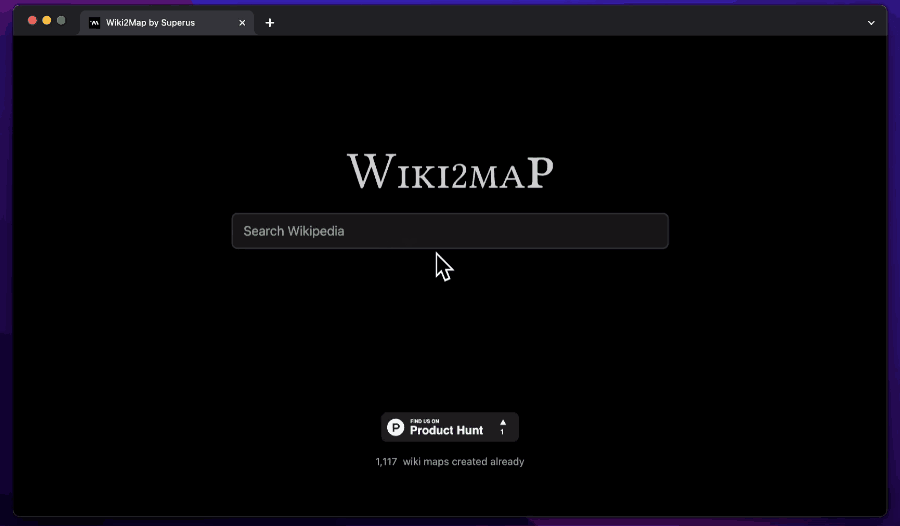Close the Wiki2Map by Superus tab
Viewport: 900px width, 526px height.
tap(242, 23)
